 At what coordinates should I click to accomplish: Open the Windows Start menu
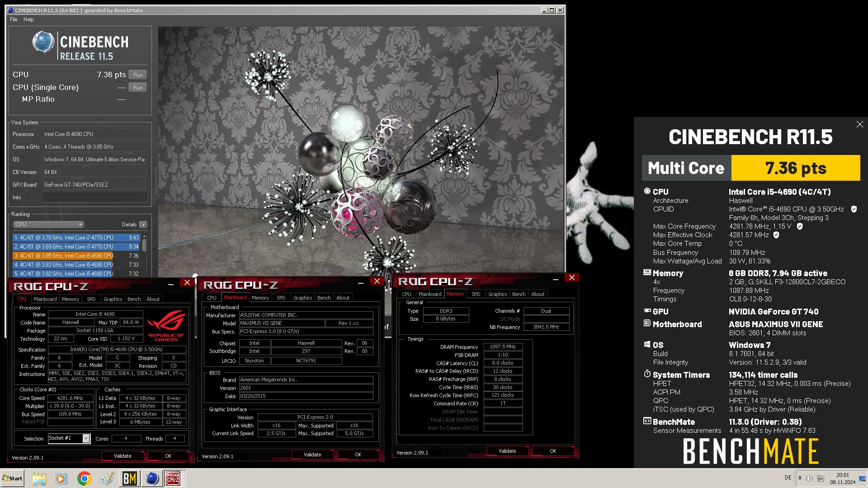coord(13,479)
